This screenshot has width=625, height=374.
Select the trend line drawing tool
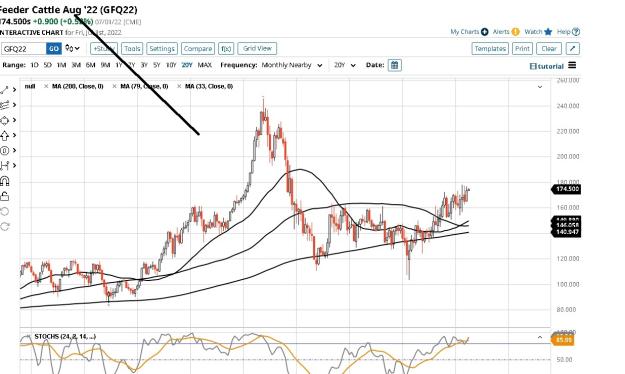click(4, 90)
